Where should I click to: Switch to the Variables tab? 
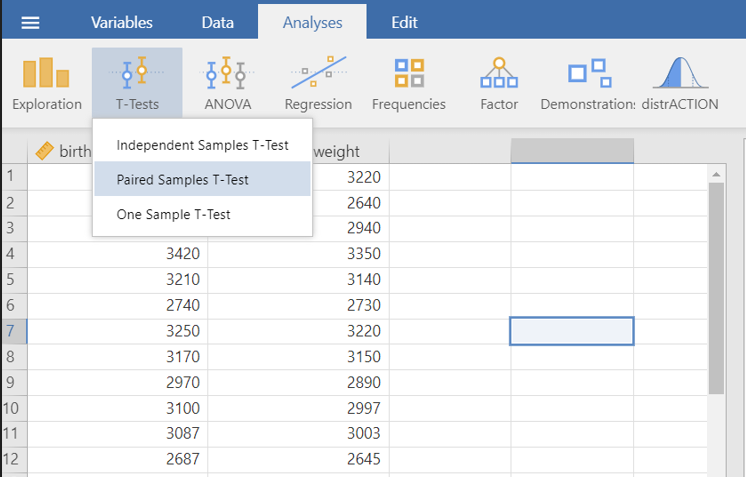(x=121, y=22)
